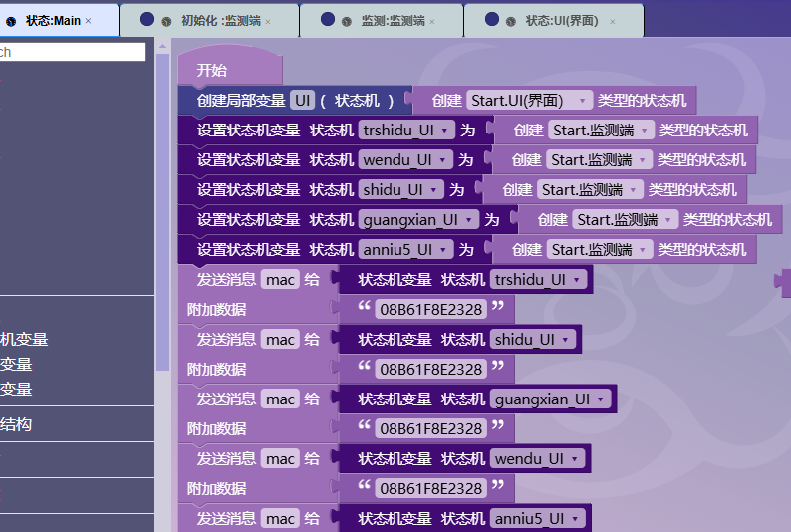Click mac field in trshidu_UI send block
The image size is (791, 532).
coord(280,279)
